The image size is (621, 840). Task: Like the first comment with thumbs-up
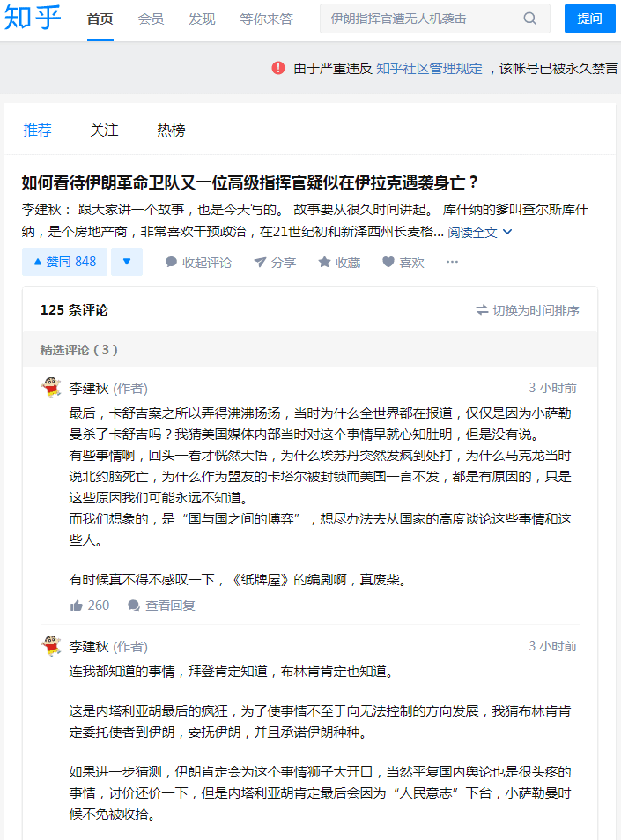[x=77, y=606]
